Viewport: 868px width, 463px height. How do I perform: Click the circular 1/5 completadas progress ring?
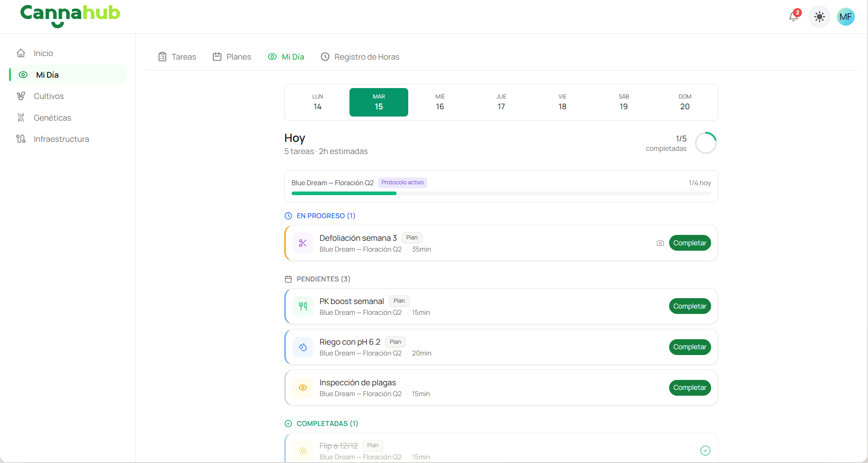706,143
